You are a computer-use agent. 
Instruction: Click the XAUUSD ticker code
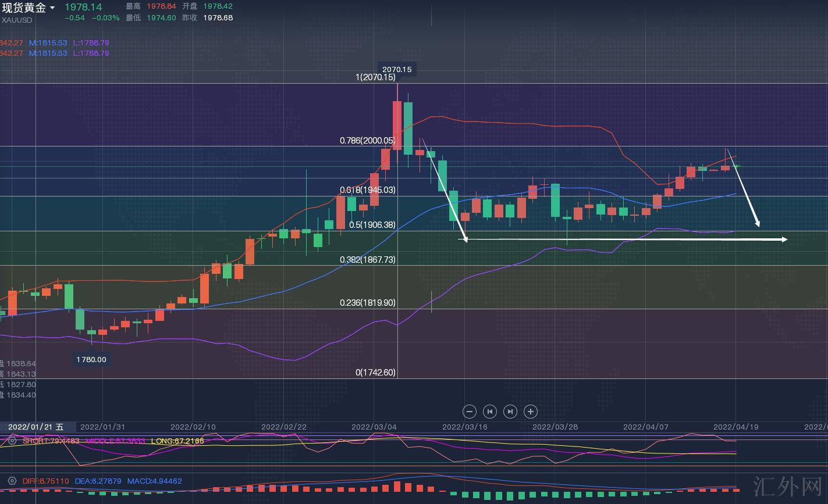click(16, 20)
